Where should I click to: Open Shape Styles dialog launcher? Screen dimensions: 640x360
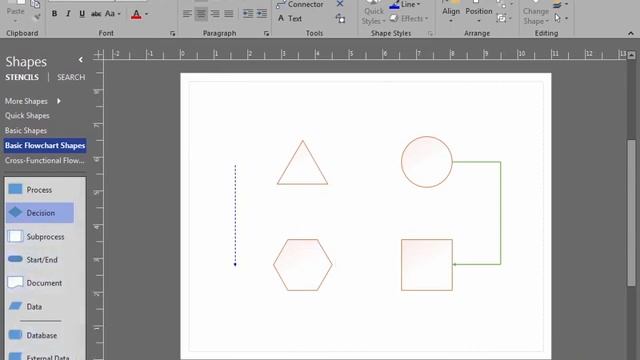430,33
